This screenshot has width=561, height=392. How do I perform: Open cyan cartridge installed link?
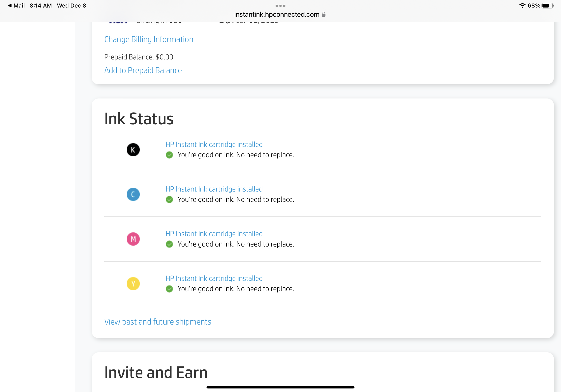(x=214, y=189)
